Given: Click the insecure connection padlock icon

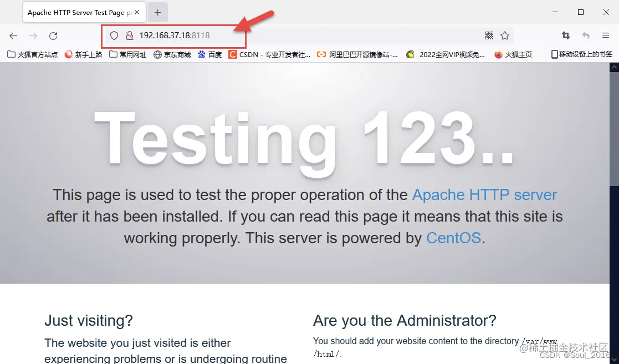Looking at the screenshot, I should tap(130, 35).
